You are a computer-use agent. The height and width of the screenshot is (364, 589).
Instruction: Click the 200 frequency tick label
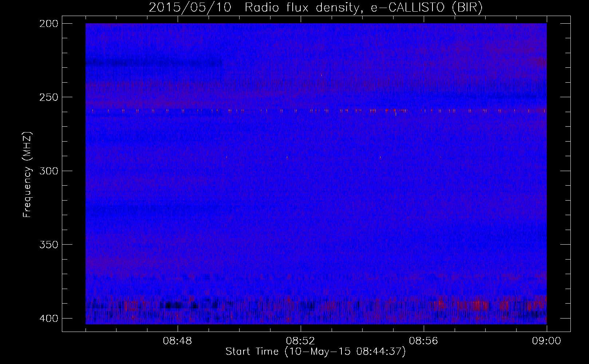click(x=48, y=23)
